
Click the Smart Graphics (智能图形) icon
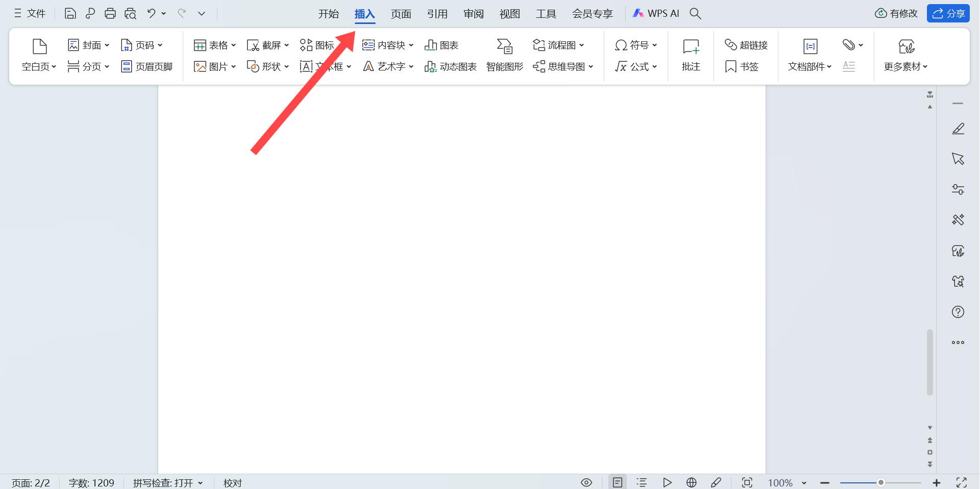[x=504, y=46]
